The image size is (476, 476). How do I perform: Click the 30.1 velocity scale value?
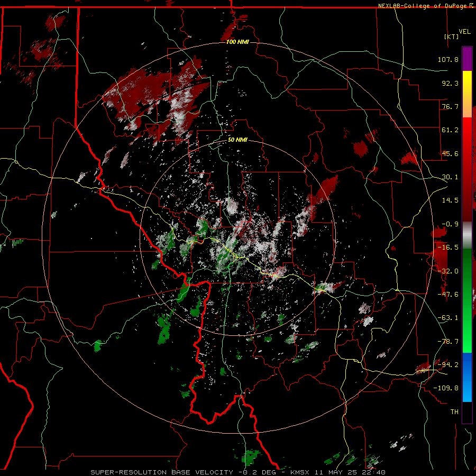point(450,177)
